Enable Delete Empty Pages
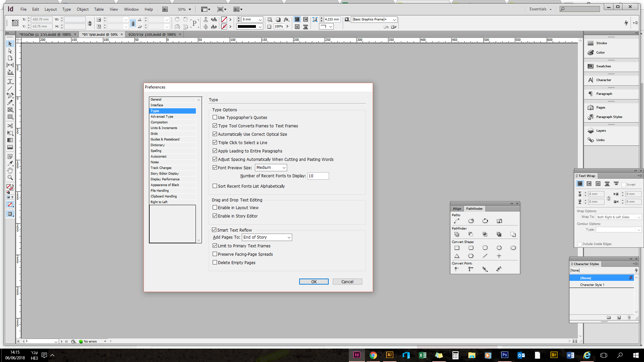This screenshot has width=644, height=362. click(x=215, y=262)
